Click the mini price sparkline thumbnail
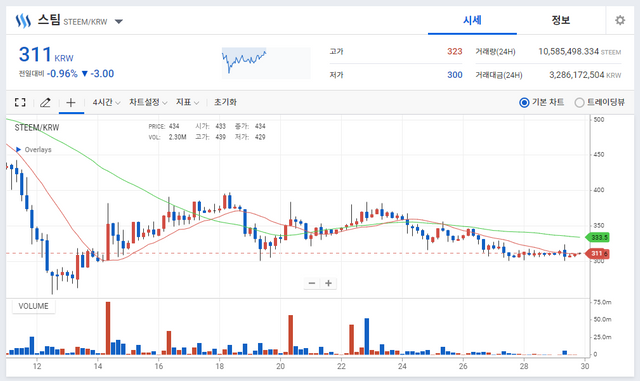The height and width of the screenshot is (381, 640). tap(266, 63)
